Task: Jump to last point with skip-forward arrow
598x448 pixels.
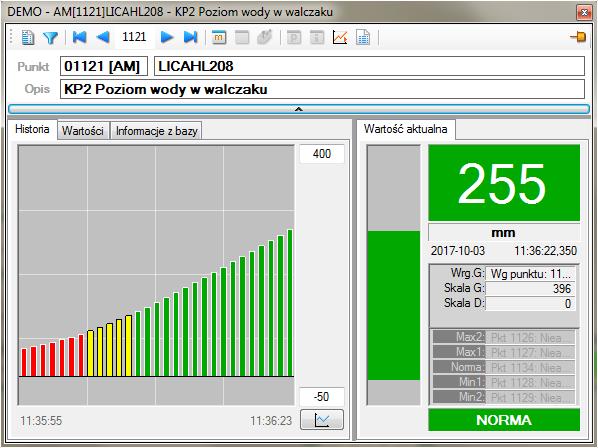Action: pyautogui.click(x=190, y=37)
